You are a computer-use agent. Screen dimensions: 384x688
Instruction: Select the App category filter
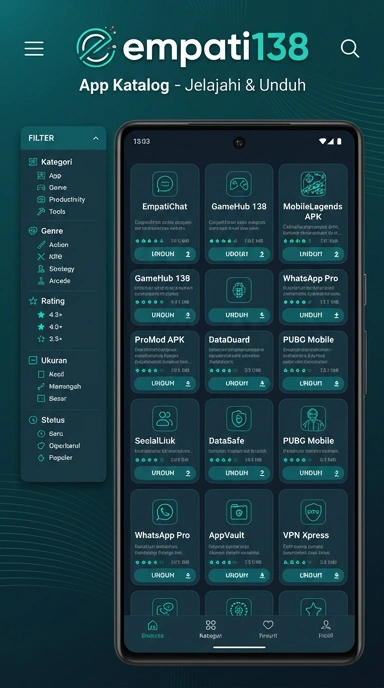point(49,176)
